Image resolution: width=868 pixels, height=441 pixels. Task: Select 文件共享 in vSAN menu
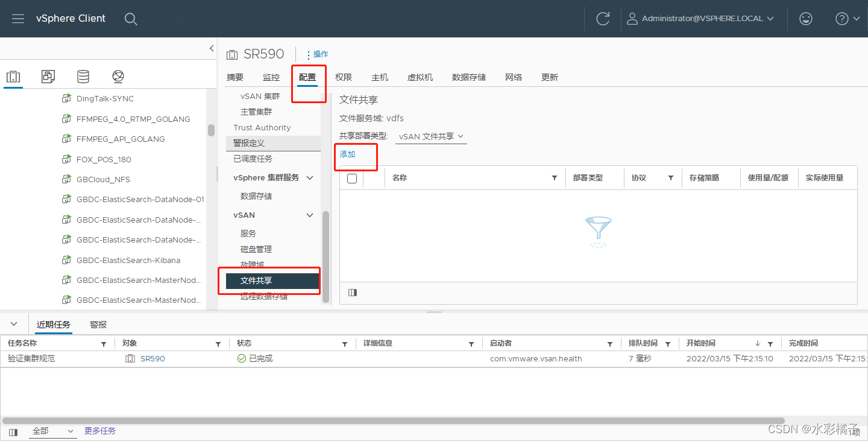[272, 281]
